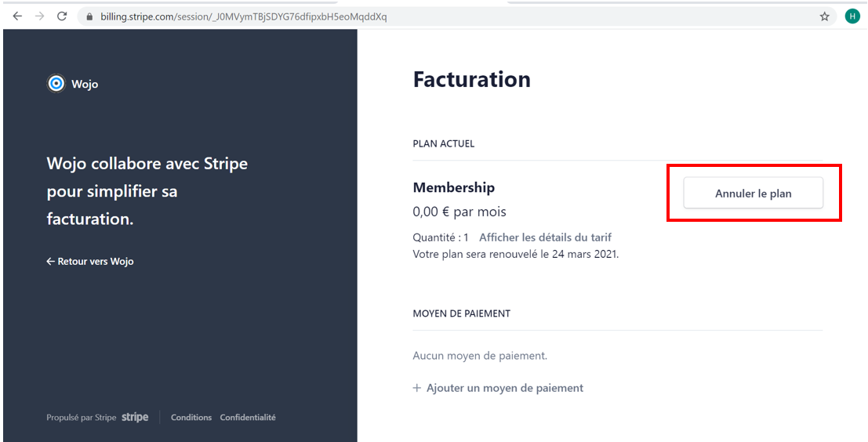The image size is (868, 442).
Task: Cancel the plan with Annuler le plan
Action: (753, 193)
